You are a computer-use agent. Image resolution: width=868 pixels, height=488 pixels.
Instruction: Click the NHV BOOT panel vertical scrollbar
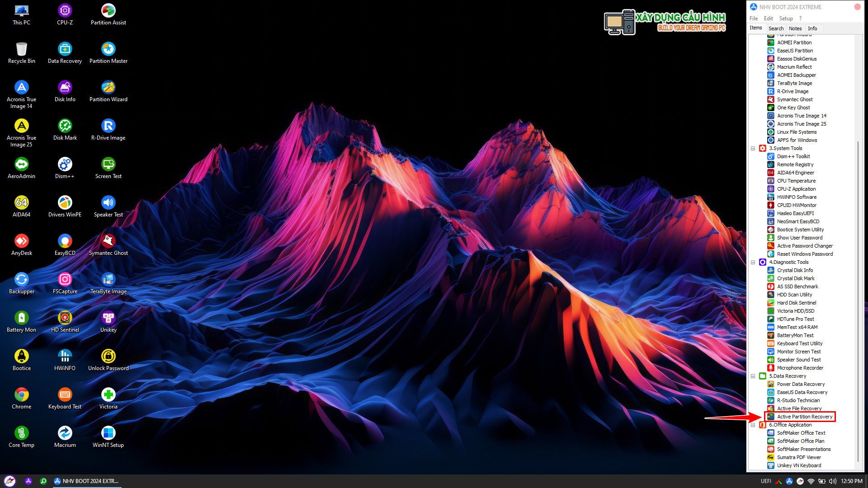tap(858, 301)
